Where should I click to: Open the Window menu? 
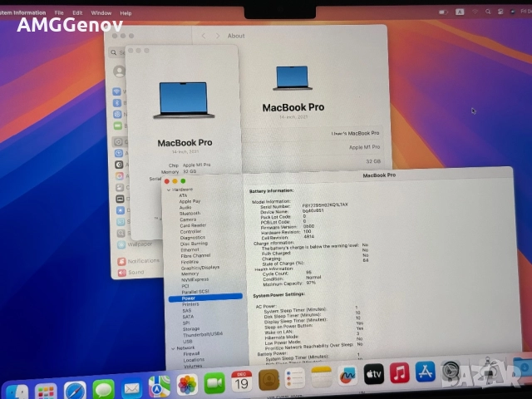coord(101,13)
